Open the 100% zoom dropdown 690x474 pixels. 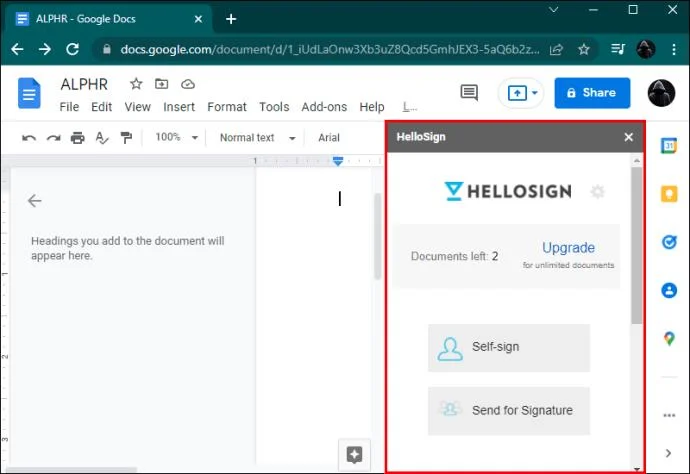[x=176, y=137]
